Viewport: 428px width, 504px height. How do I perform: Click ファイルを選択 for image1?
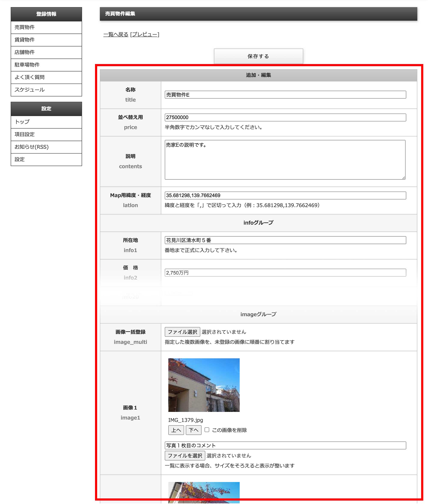coord(185,456)
